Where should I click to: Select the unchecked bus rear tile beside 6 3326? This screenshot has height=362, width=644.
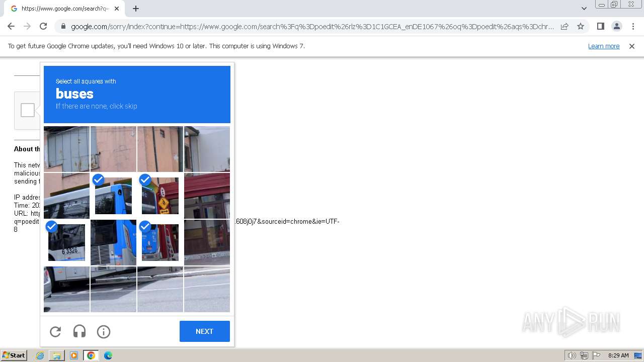coord(113,242)
